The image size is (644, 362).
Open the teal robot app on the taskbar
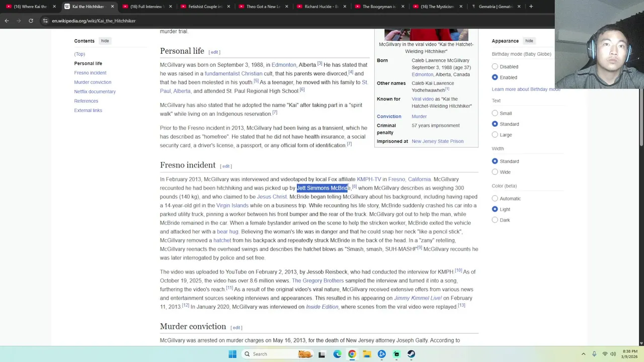(396, 354)
